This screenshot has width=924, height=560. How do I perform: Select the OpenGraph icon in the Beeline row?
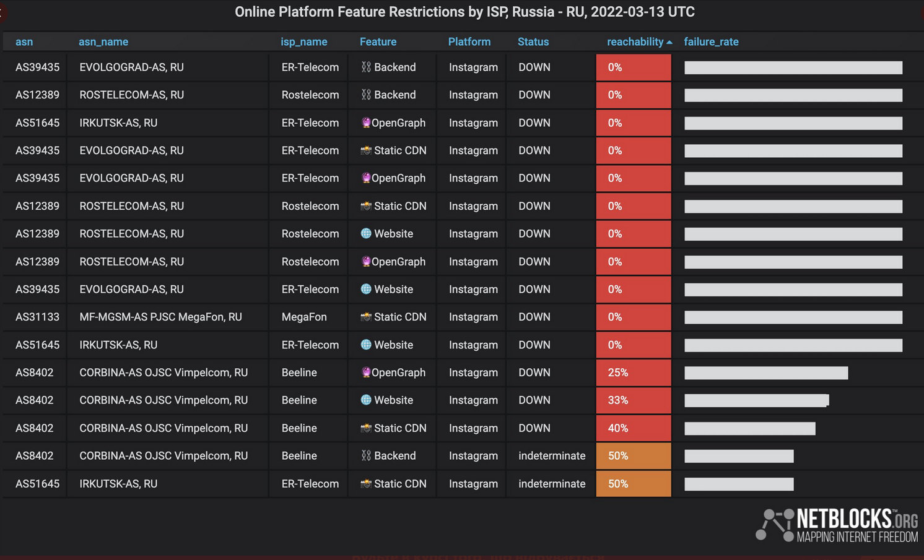click(x=366, y=372)
